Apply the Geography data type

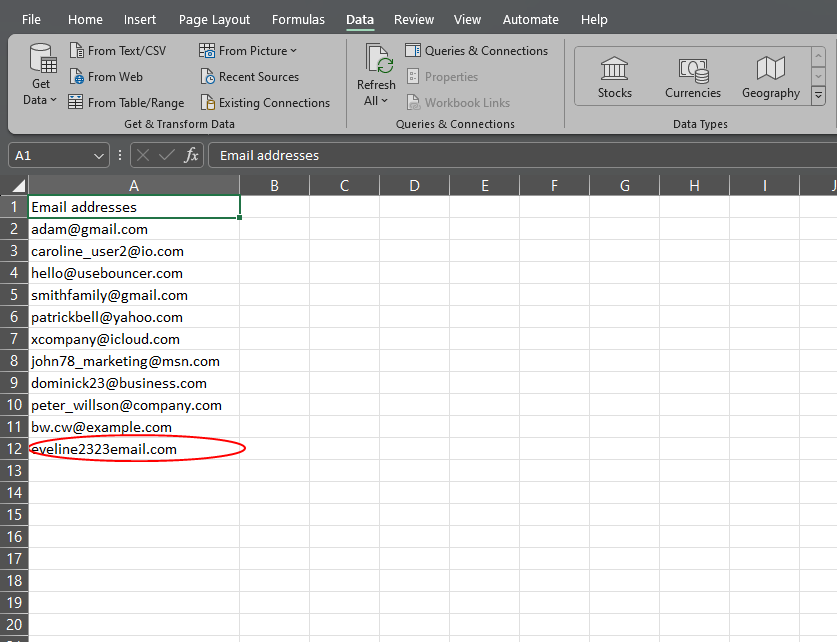click(x=770, y=76)
